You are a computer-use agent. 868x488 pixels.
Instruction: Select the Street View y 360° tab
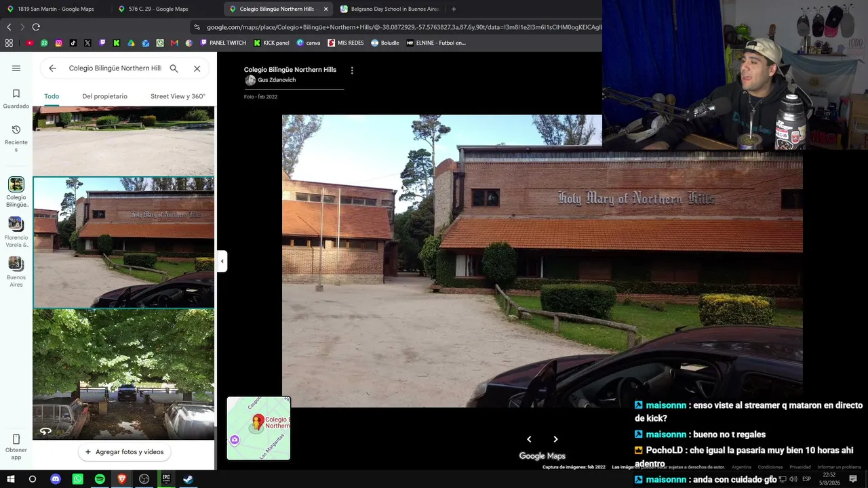point(178,96)
